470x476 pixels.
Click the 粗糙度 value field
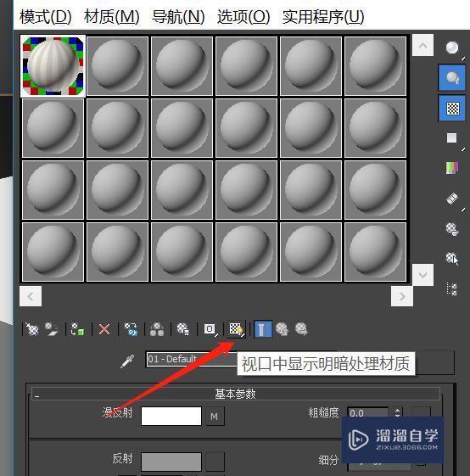point(368,413)
